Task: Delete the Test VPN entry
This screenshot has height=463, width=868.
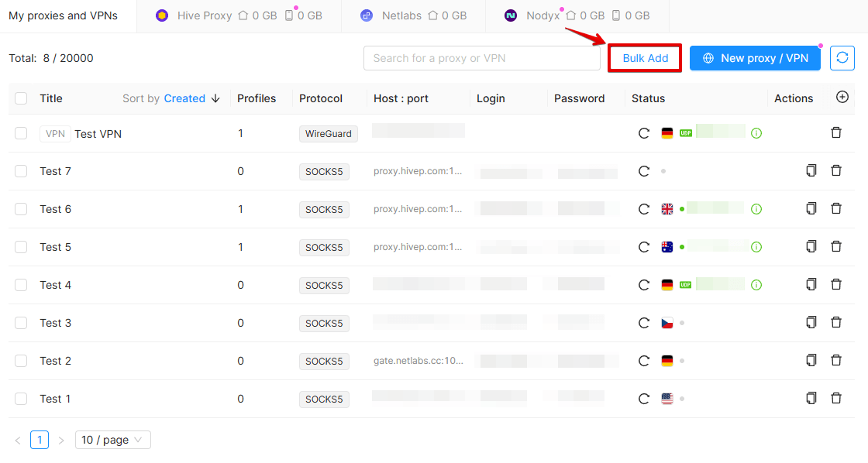Action: pyautogui.click(x=836, y=132)
